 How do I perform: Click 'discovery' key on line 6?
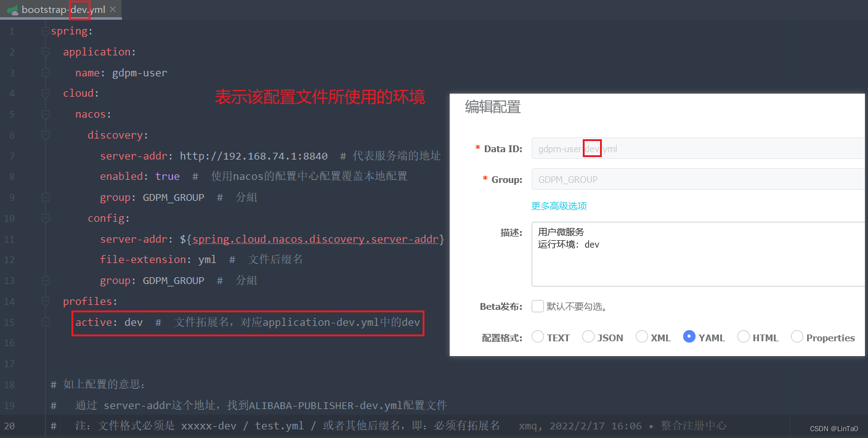[115, 135]
